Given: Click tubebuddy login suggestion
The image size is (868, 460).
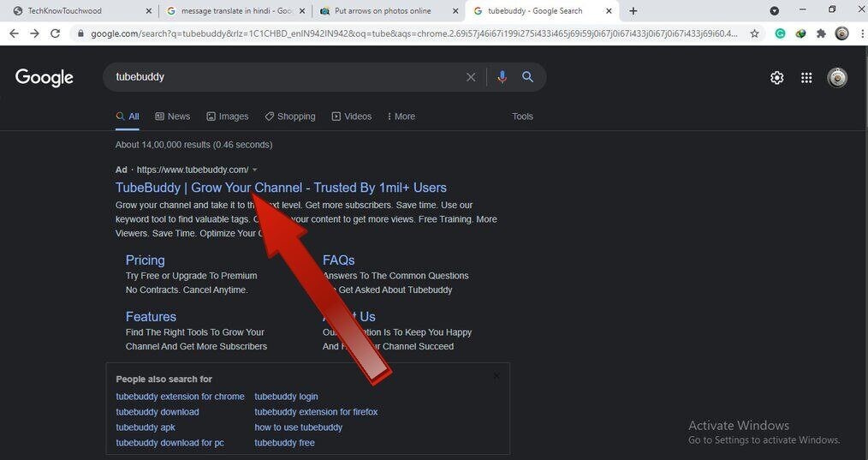Looking at the screenshot, I should click(x=286, y=397).
